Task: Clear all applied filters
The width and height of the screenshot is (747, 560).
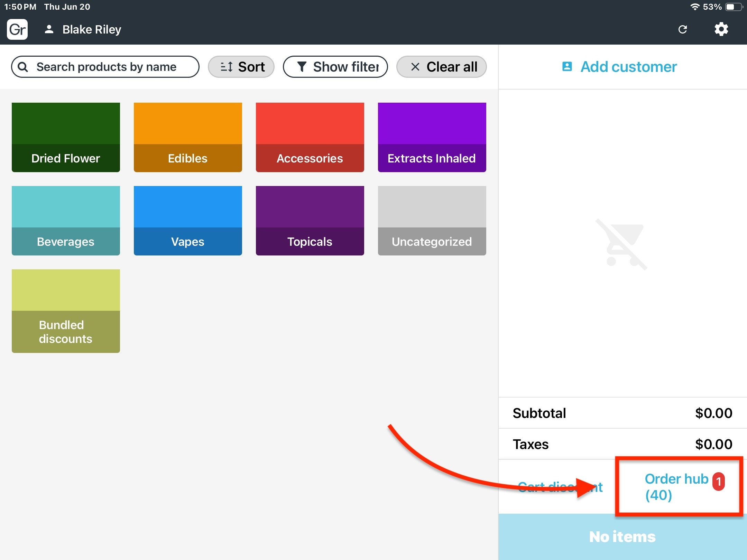Action: tap(441, 67)
